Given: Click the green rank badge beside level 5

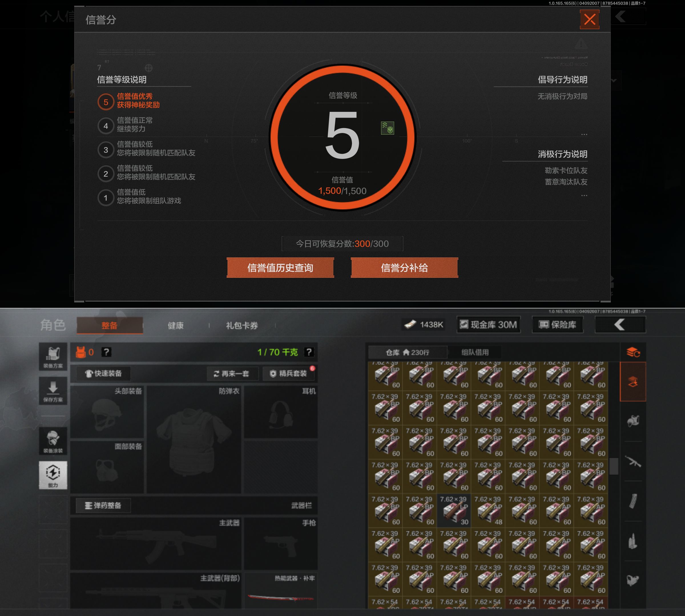Looking at the screenshot, I should (x=387, y=128).
